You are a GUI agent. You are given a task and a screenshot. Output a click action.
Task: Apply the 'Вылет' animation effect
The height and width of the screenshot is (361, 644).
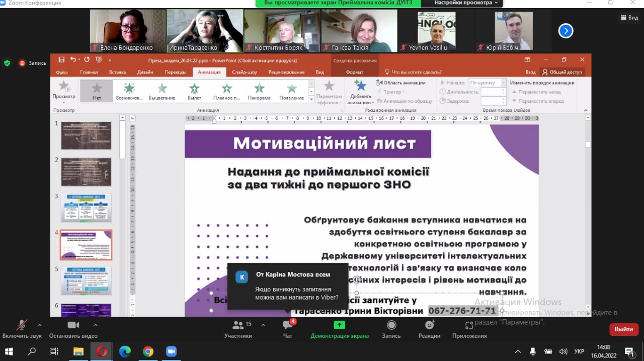pos(194,91)
